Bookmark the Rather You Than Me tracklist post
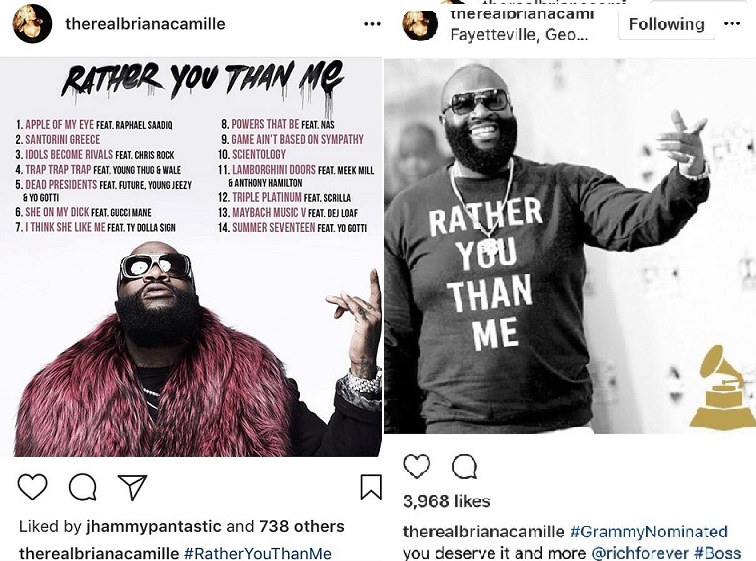Image resolution: width=756 pixels, height=561 pixels. (x=371, y=487)
